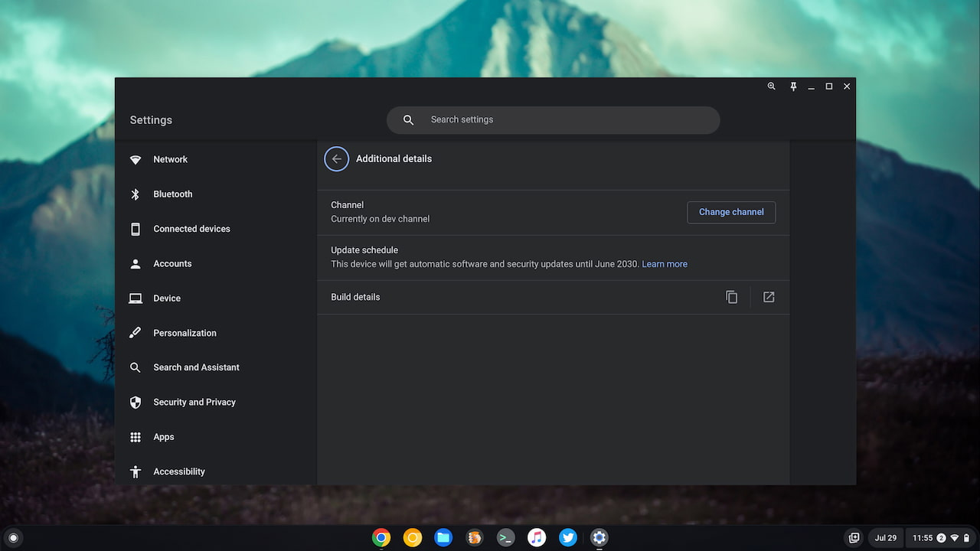Image resolution: width=980 pixels, height=551 pixels.
Task: Copy build details with the copy icon
Action: tap(732, 297)
